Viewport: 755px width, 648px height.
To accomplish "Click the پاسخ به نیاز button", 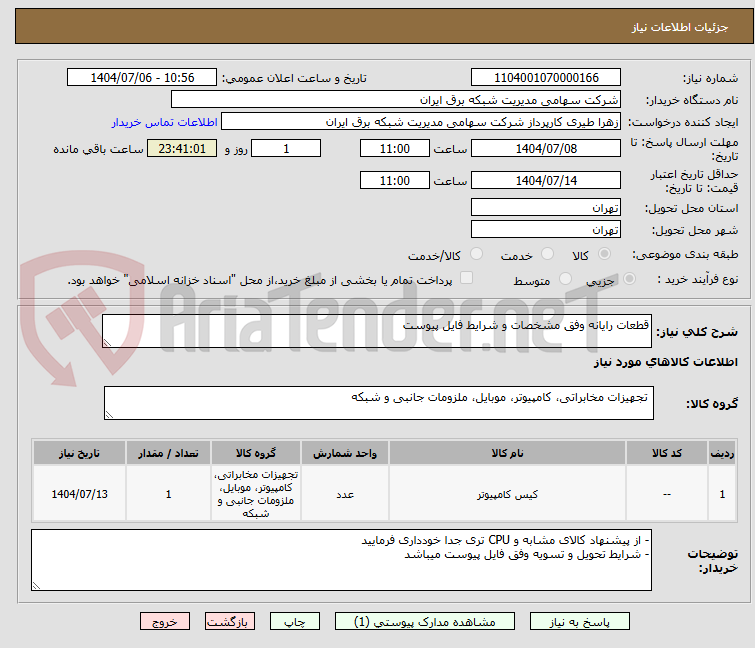I will click(579, 622).
